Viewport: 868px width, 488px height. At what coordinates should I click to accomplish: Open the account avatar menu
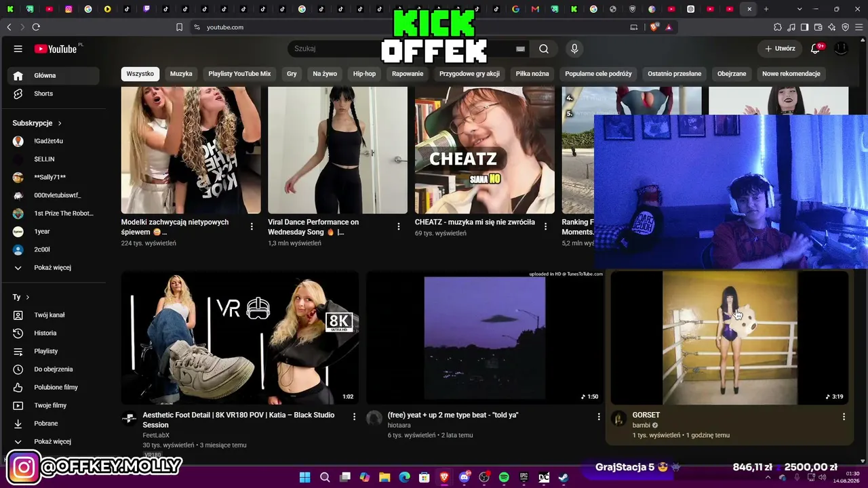tap(841, 49)
